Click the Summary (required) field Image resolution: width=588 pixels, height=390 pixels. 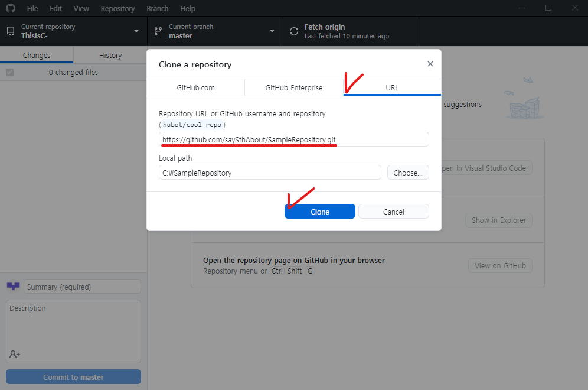click(x=82, y=287)
